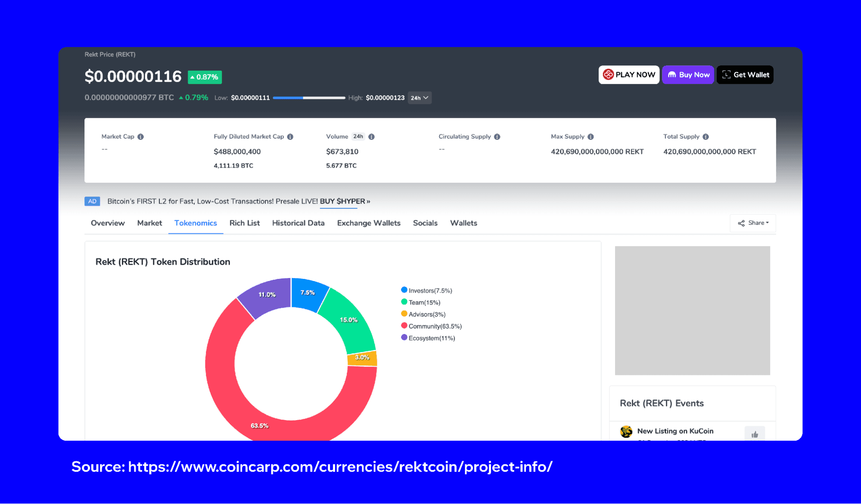Click the Market Cap info icon
This screenshot has width=861, height=504.
(140, 137)
